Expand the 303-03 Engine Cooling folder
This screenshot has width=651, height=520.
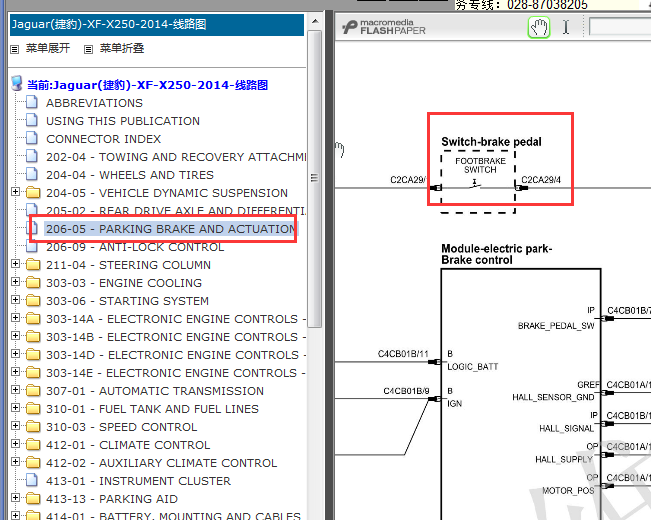[x=15, y=282]
